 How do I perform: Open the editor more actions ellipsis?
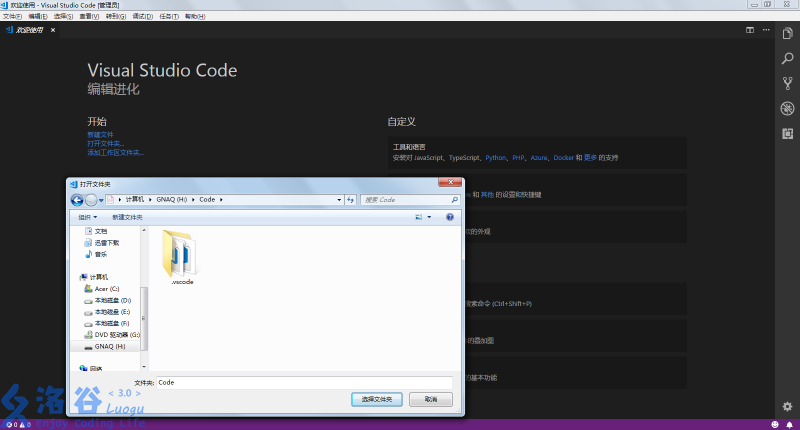[766, 30]
